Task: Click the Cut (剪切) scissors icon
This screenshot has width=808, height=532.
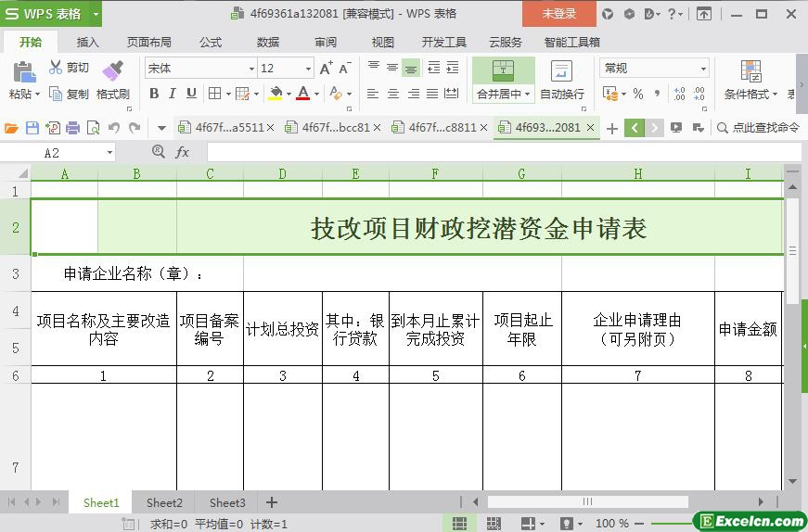Action: click(56, 68)
